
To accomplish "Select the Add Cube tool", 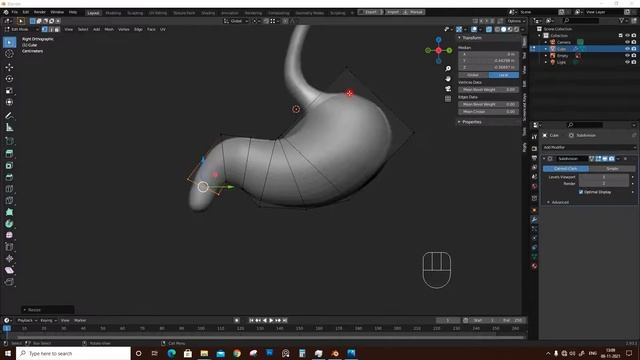I will 9,141.
